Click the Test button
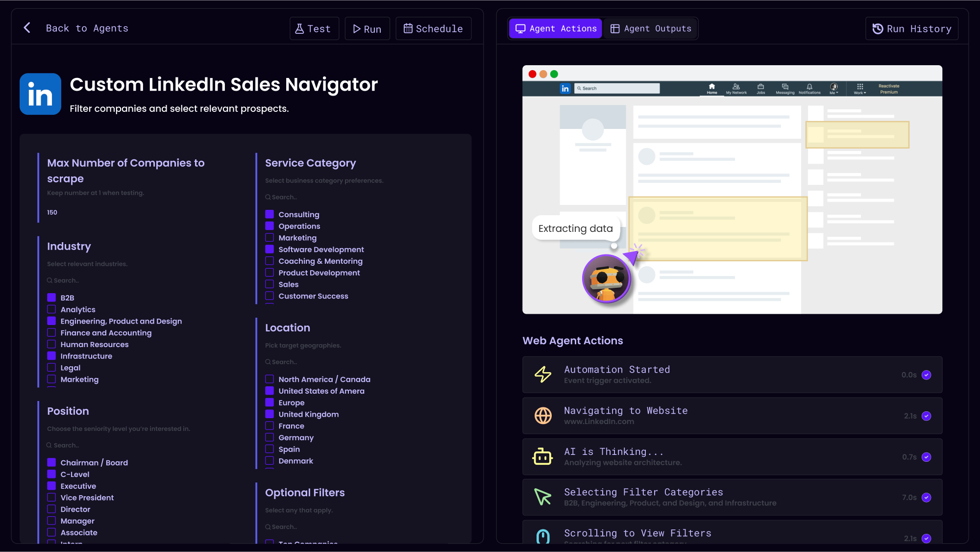The image size is (980, 552). (x=314, y=28)
